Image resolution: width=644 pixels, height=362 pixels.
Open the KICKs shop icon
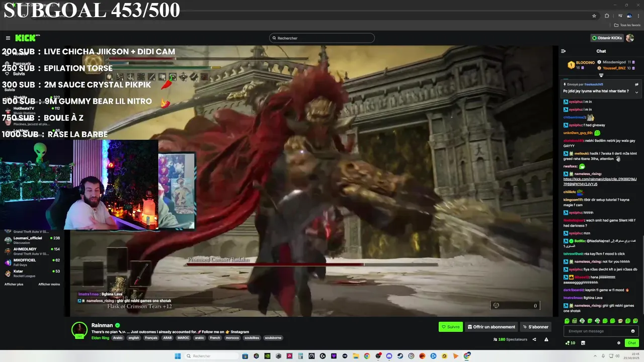tap(583, 343)
